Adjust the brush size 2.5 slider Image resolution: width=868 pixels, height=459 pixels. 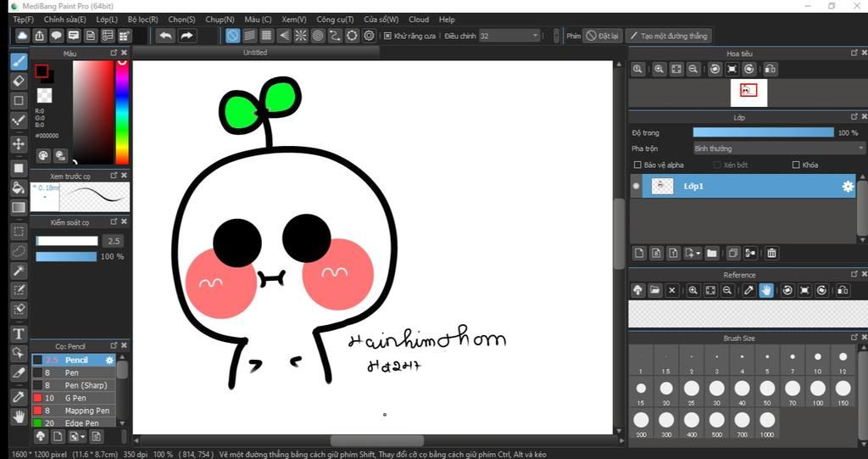67,241
